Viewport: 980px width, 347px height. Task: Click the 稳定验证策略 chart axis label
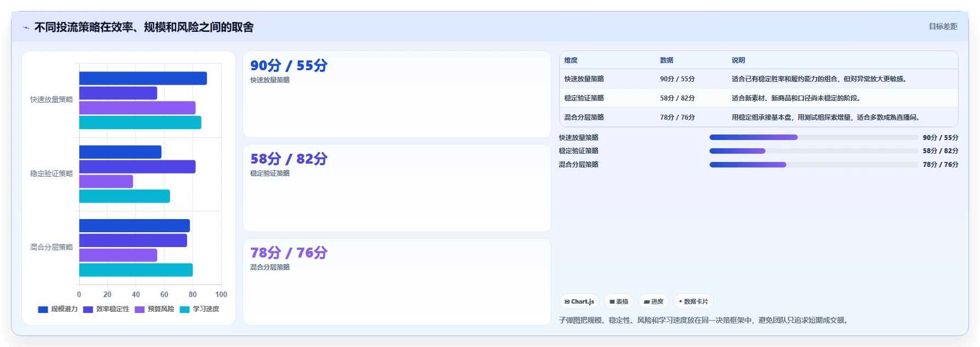point(52,173)
